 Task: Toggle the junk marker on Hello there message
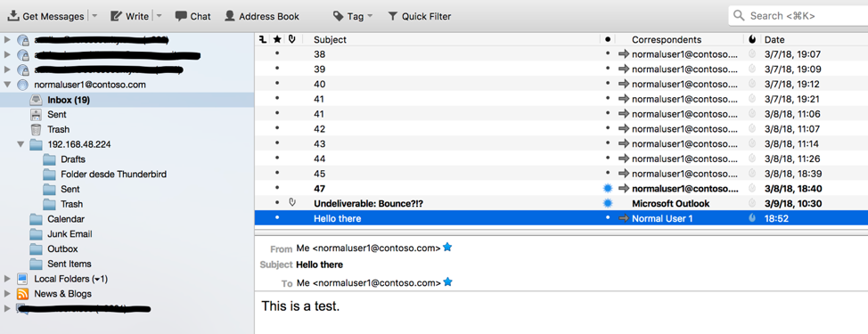point(752,218)
